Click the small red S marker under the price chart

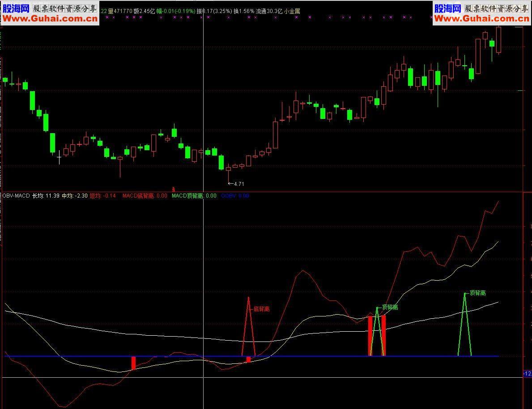pos(173,190)
